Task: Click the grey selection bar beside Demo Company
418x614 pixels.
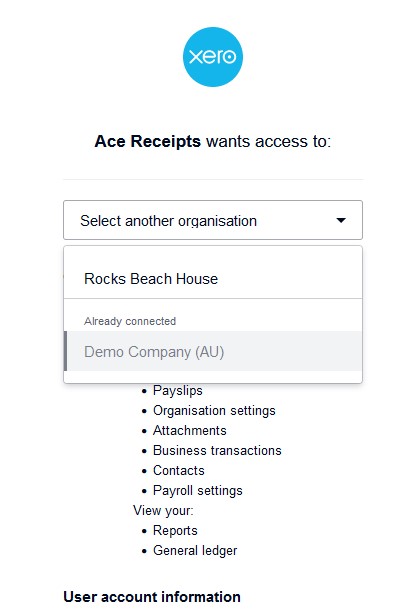Action: click(x=65, y=351)
